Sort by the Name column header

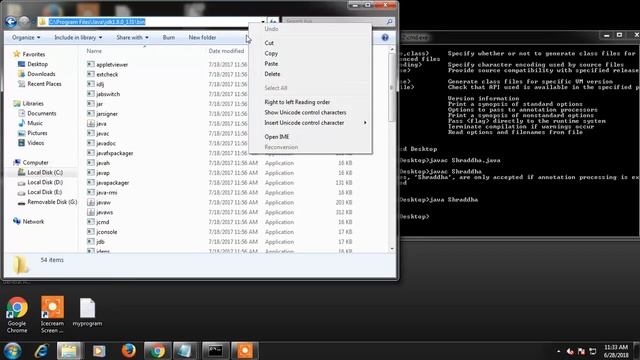coord(94,51)
